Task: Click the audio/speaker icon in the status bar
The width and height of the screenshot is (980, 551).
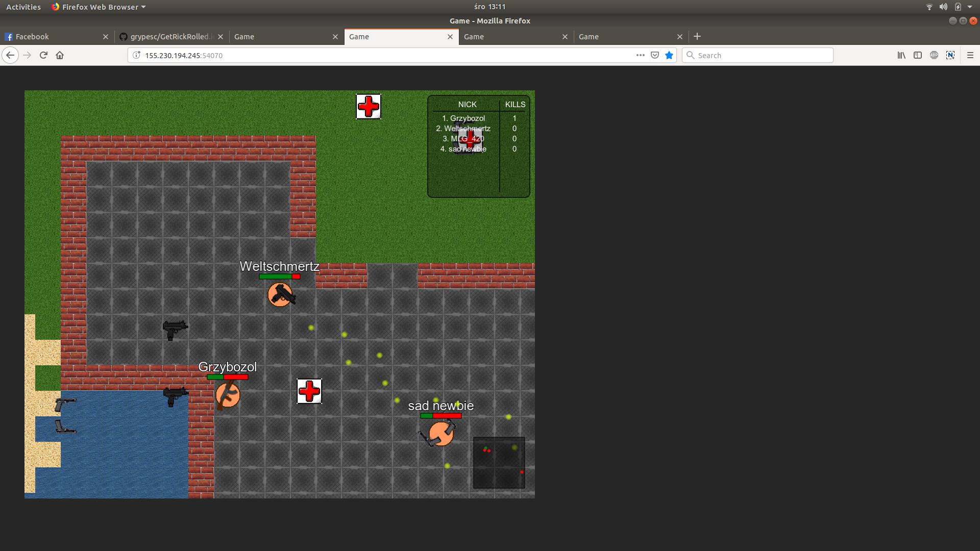Action: point(943,7)
